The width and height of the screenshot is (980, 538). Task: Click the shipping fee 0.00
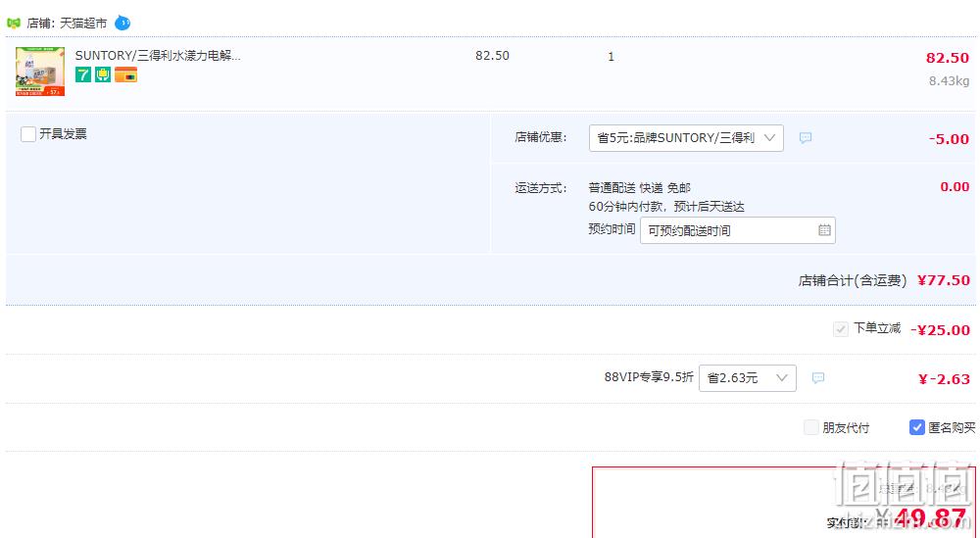[955, 186]
